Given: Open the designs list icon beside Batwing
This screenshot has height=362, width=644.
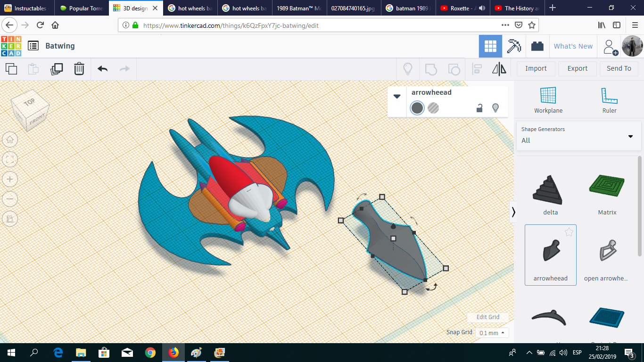Looking at the screenshot, I should [33, 46].
